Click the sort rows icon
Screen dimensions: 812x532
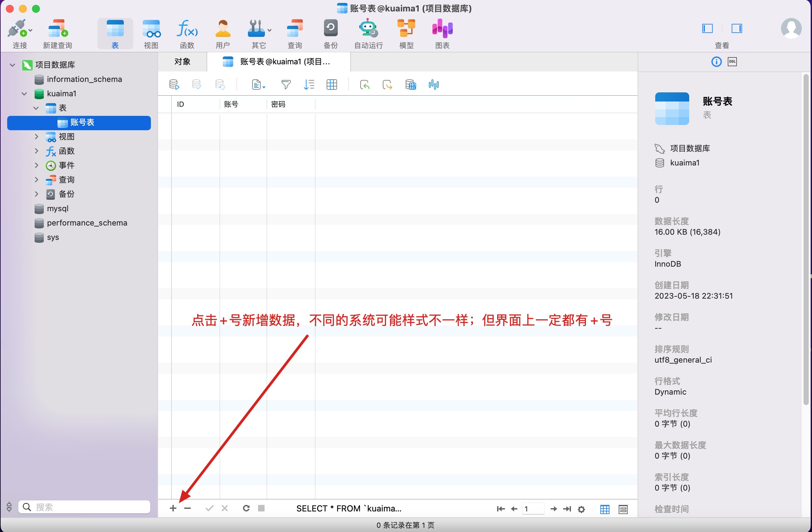tap(309, 85)
